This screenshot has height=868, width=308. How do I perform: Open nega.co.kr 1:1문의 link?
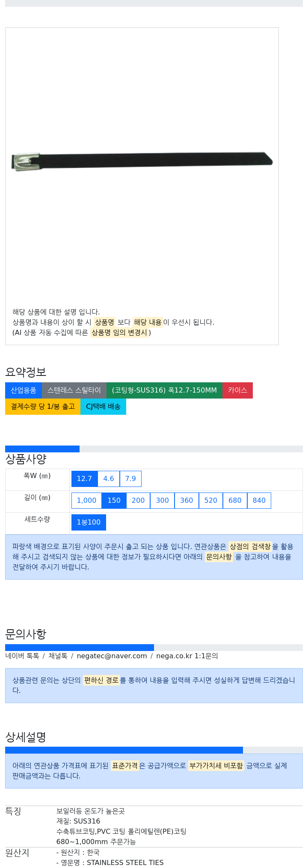click(187, 656)
